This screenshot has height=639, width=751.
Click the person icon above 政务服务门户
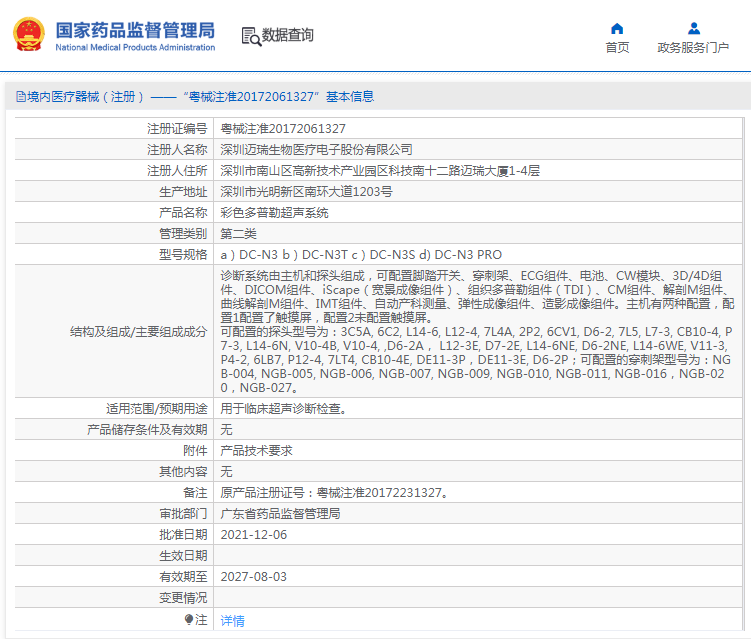click(693, 28)
